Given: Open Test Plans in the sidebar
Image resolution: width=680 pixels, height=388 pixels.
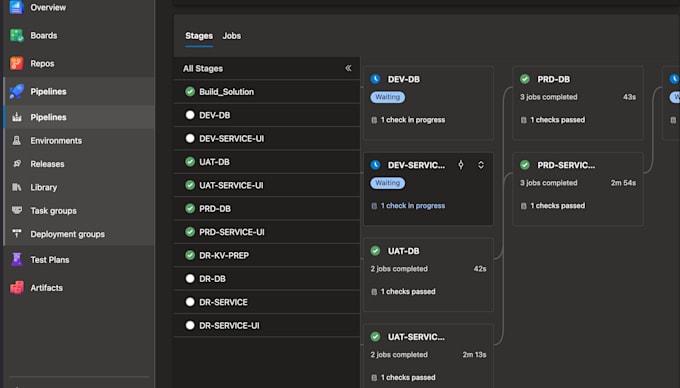Looking at the screenshot, I should tap(49, 260).
